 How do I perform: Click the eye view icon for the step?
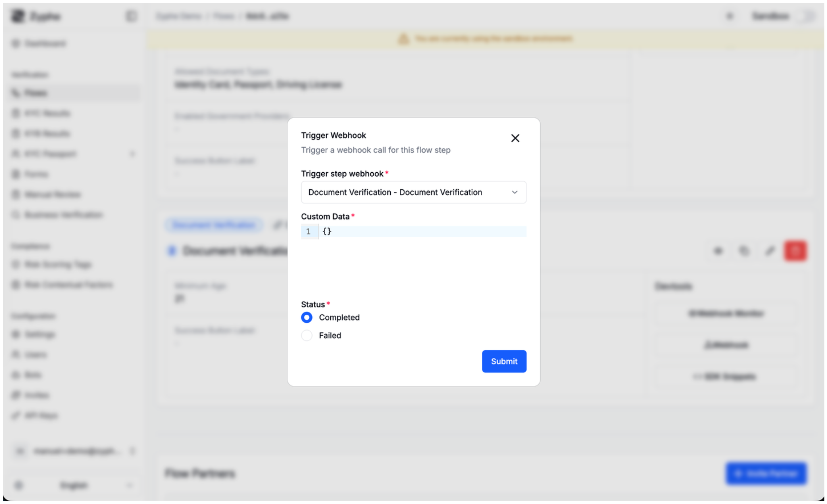click(x=718, y=251)
